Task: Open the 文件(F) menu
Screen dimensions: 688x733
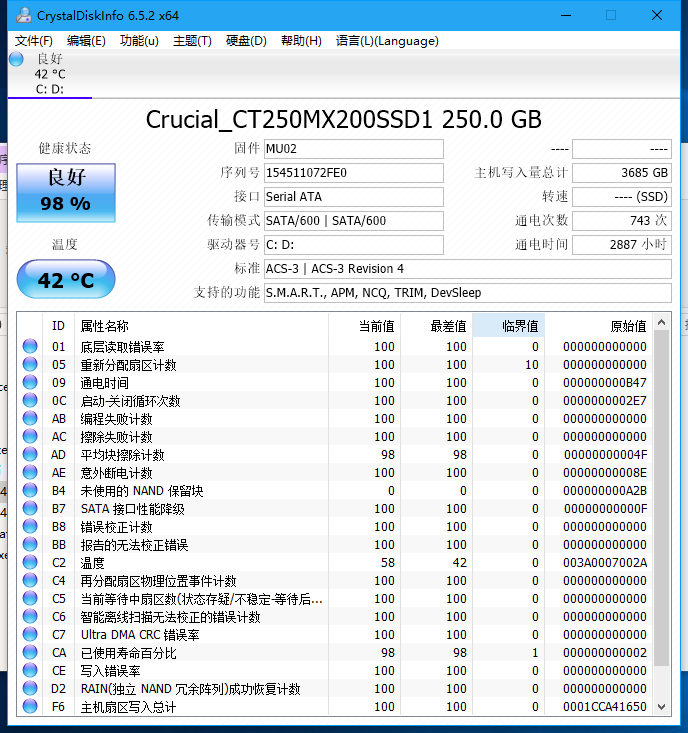Action: 34,41
